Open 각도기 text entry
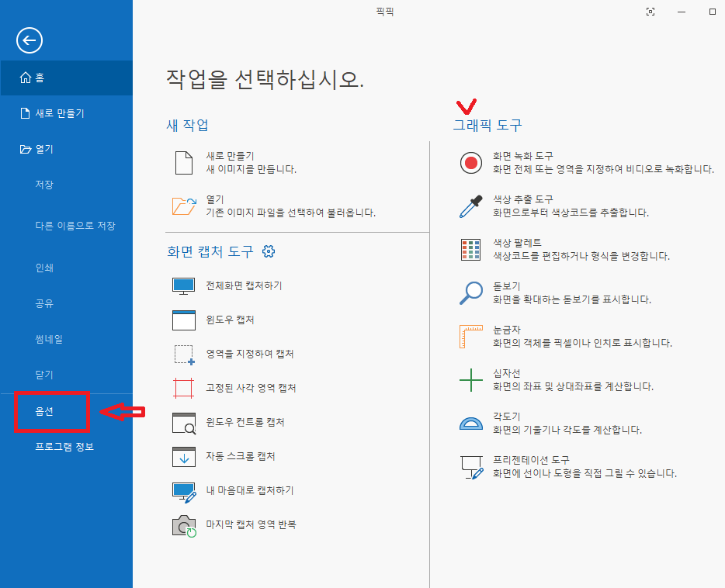Viewport: 725px width, 588px height. click(507, 417)
